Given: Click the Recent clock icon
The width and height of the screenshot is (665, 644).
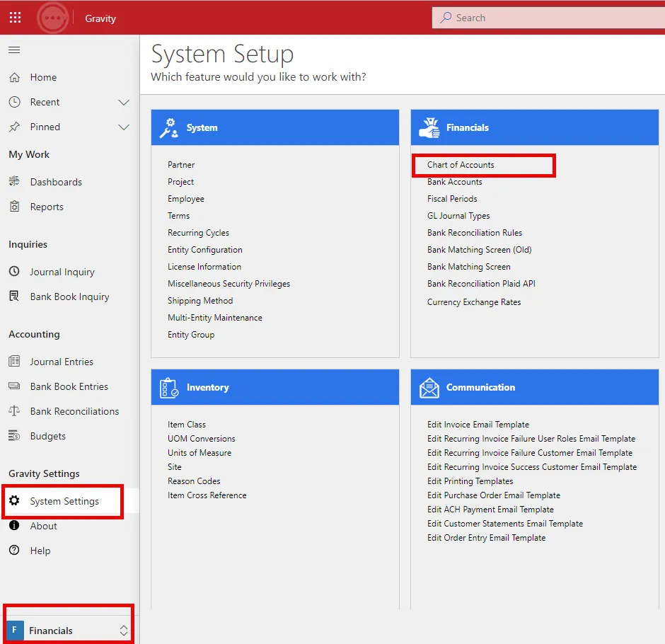Looking at the screenshot, I should point(14,102).
